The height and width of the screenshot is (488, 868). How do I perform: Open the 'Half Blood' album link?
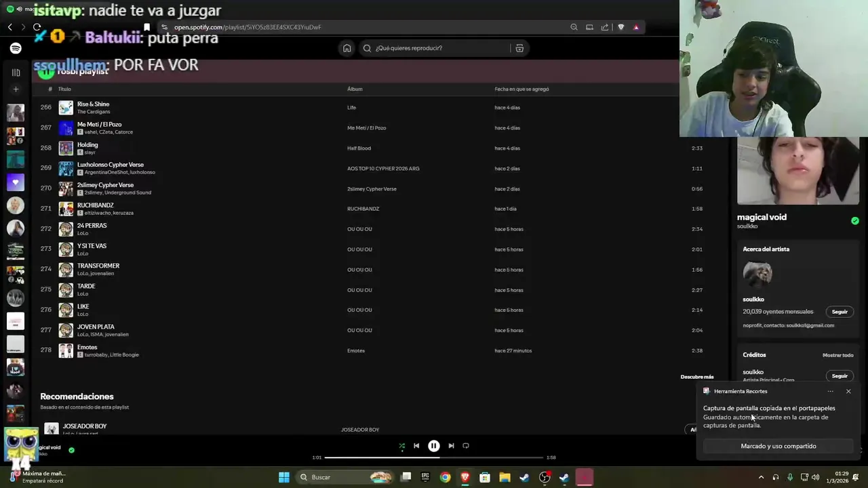tap(359, 148)
